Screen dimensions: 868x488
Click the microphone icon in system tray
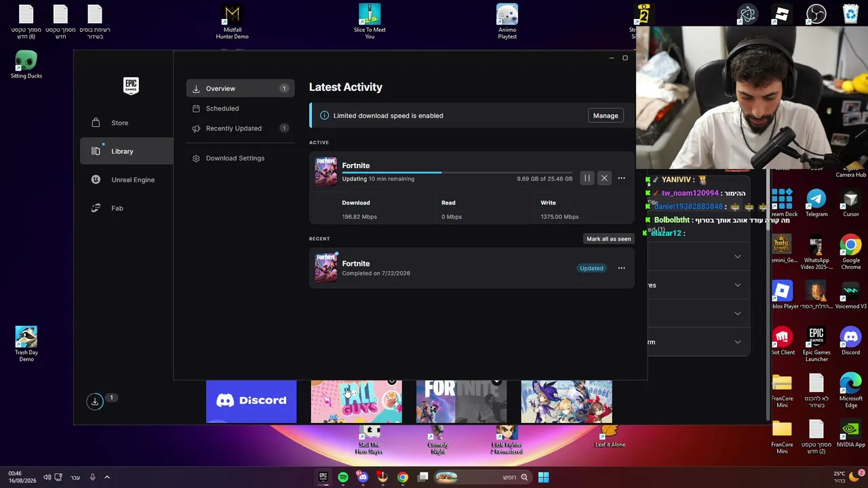[x=92, y=477]
